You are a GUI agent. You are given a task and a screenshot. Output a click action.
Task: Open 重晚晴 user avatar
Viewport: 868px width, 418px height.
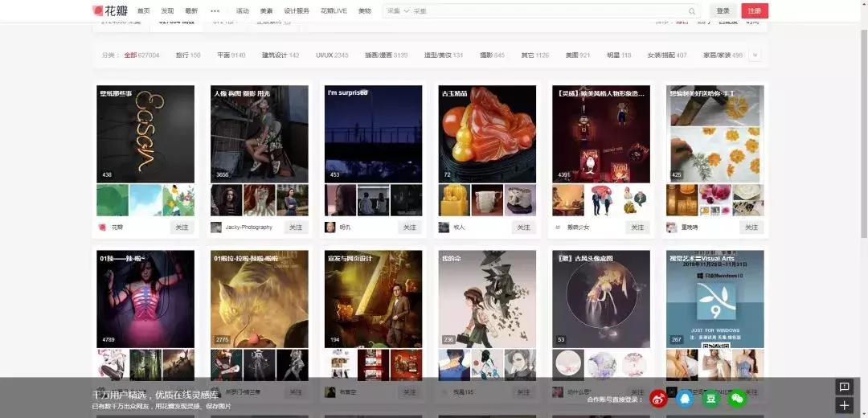tap(671, 227)
